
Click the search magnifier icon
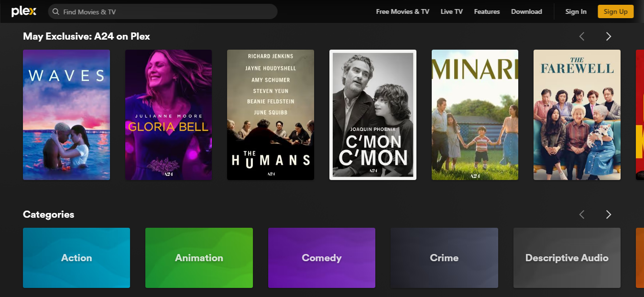56,11
